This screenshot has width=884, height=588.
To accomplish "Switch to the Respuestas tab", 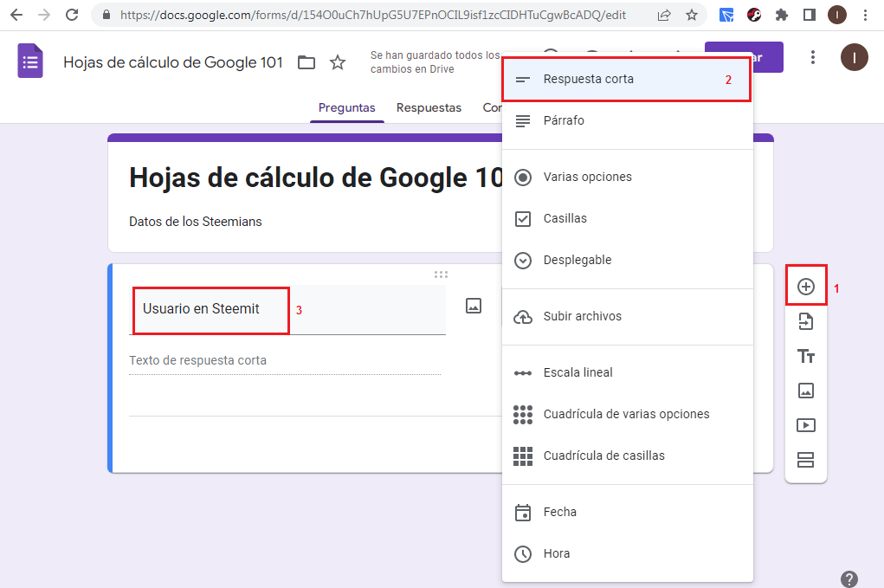I will (429, 107).
